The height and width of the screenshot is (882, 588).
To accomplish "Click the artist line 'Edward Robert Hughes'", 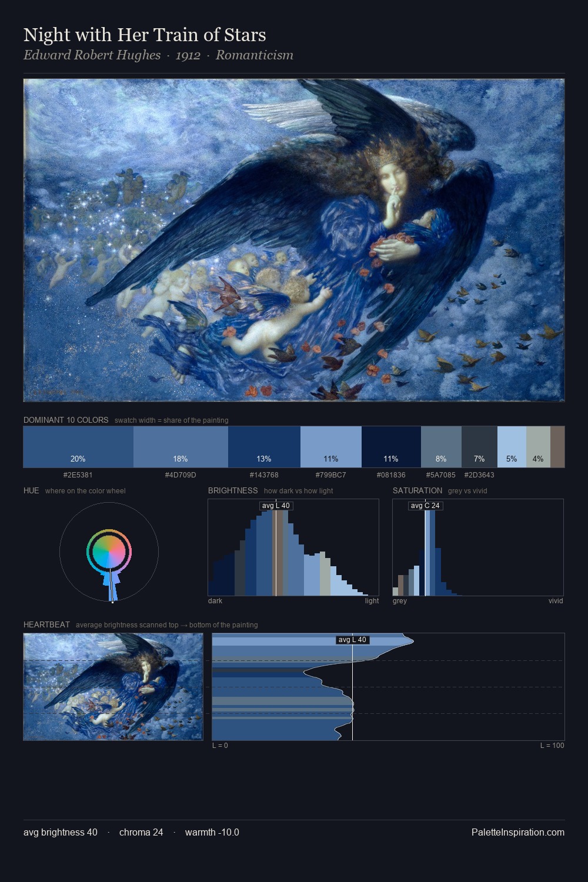I will tap(92, 55).
